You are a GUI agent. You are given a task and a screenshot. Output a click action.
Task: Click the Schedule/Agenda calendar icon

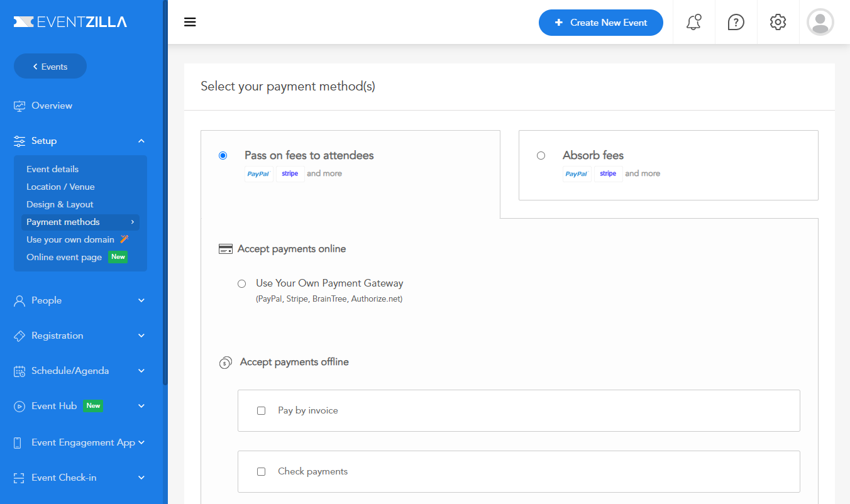coord(19,371)
